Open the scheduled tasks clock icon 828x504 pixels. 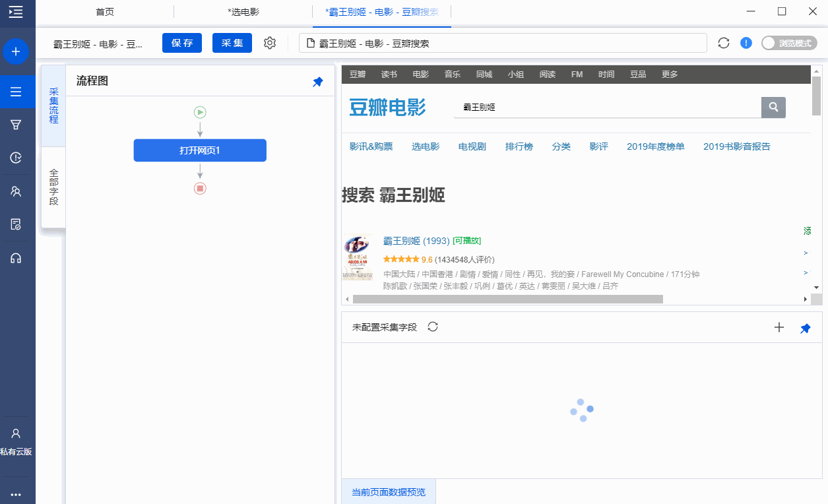tap(16, 158)
